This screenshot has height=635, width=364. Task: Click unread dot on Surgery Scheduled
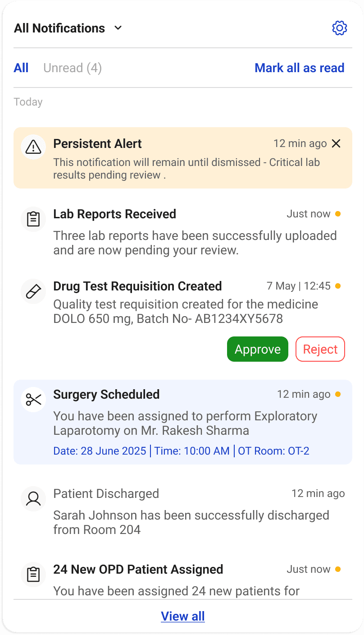click(338, 394)
